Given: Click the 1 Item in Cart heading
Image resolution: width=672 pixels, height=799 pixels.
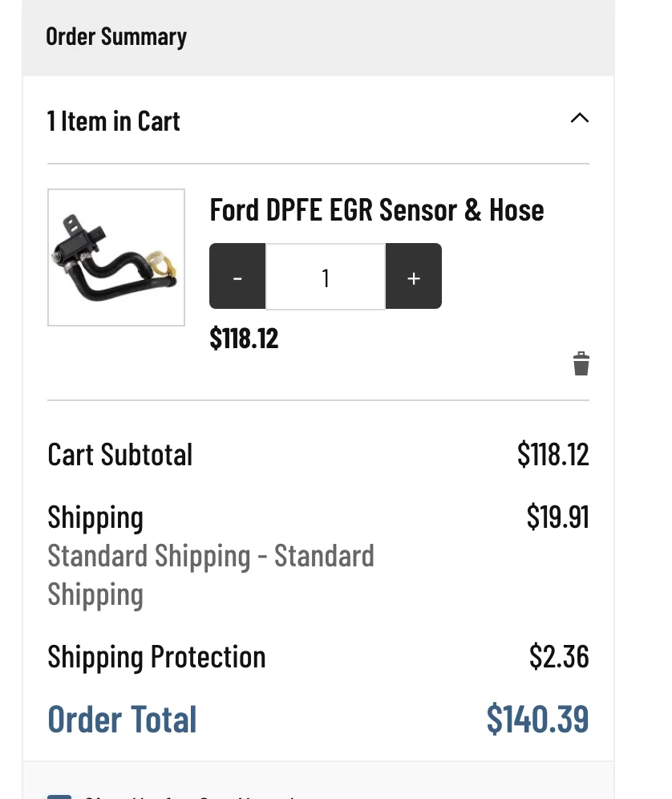Looking at the screenshot, I should click(x=113, y=120).
